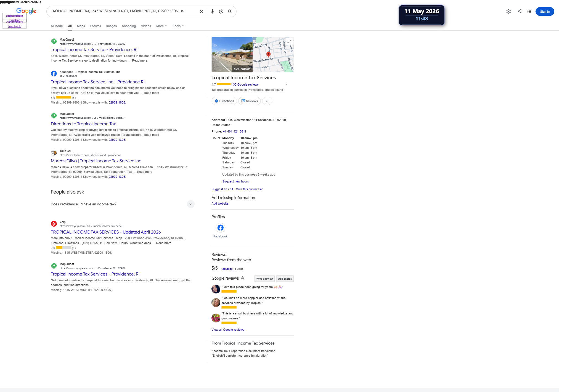Open search by image camera icon
Screen dimensions: 562x392
click(x=221, y=12)
